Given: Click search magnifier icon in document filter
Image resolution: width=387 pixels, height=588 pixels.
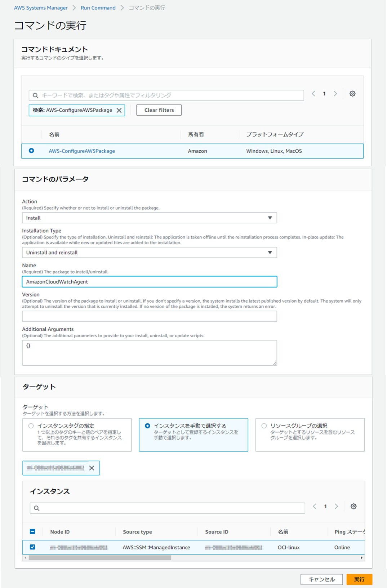Looking at the screenshot, I should pos(35,95).
